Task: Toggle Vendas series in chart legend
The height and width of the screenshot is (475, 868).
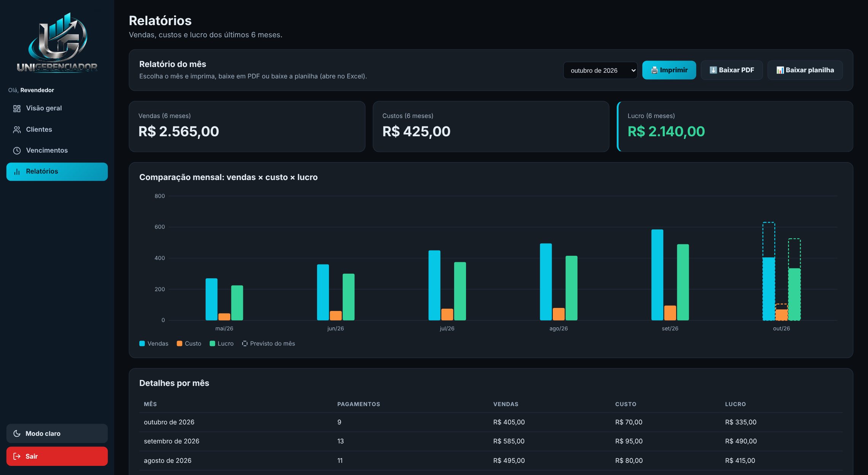Action: click(x=154, y=344)
